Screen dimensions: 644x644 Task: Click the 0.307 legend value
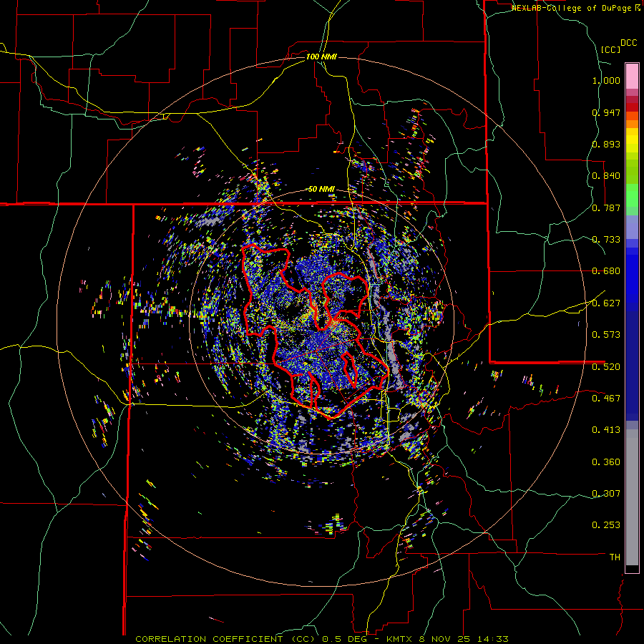pos(606,494)
